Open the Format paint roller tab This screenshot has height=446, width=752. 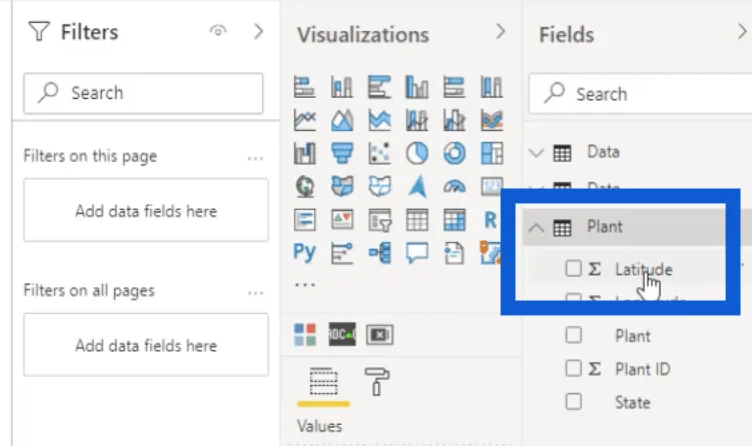tap(377, 382)
